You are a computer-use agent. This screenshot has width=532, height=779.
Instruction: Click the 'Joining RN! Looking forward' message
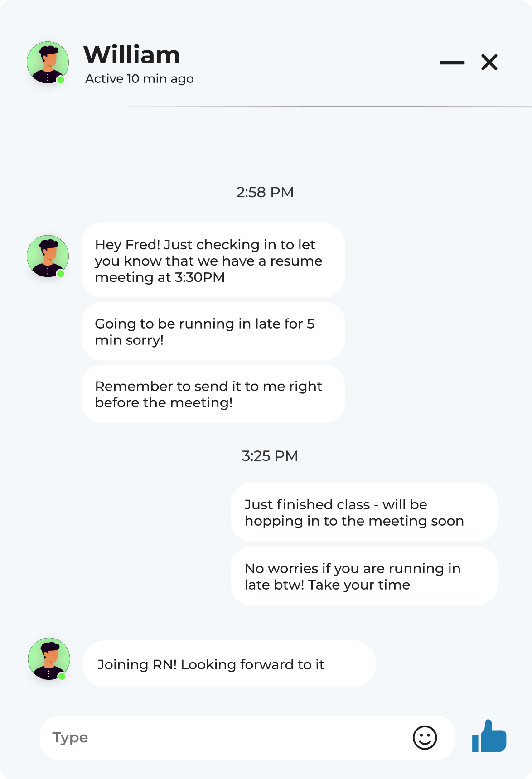point(229,664)
